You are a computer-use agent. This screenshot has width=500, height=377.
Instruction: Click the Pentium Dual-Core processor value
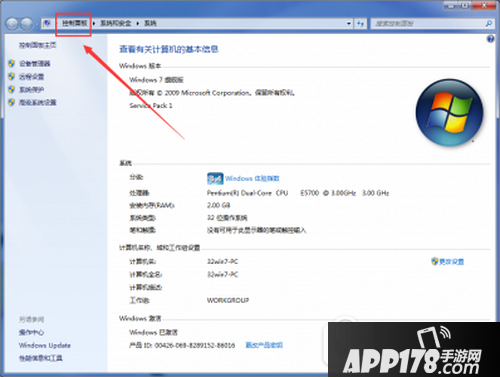tap(298, 193)
